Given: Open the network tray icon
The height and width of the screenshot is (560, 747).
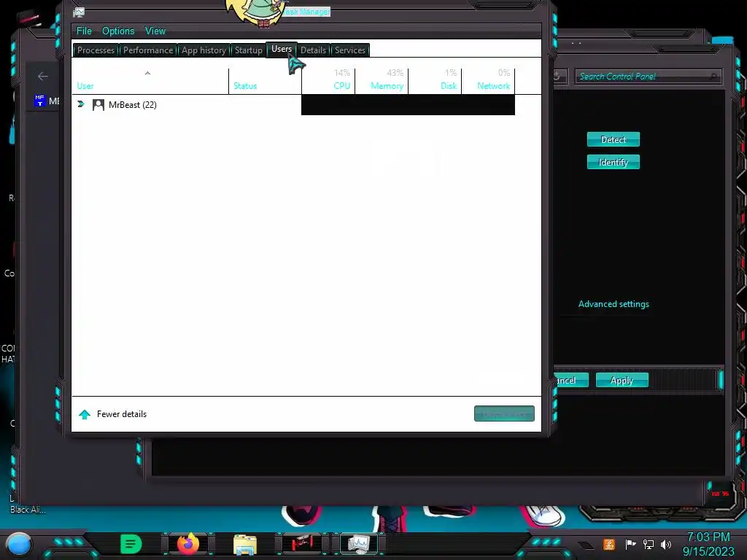Looking at the screenshot, I should [648, 544].
